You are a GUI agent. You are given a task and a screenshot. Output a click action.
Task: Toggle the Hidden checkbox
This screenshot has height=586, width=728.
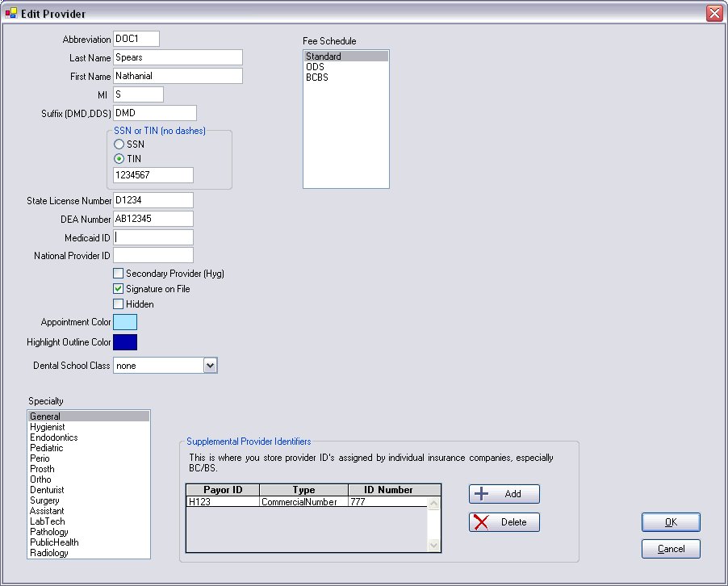click(x=119, y=304)
